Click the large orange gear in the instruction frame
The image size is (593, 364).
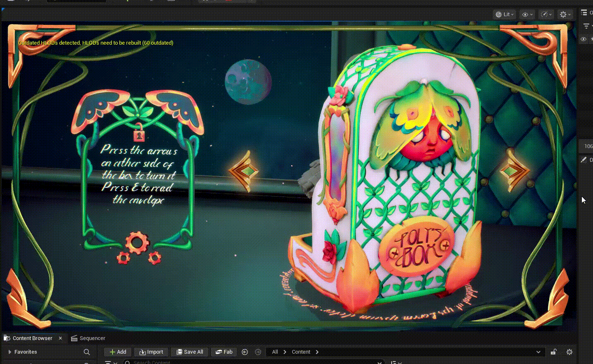(x=137, y=243)
